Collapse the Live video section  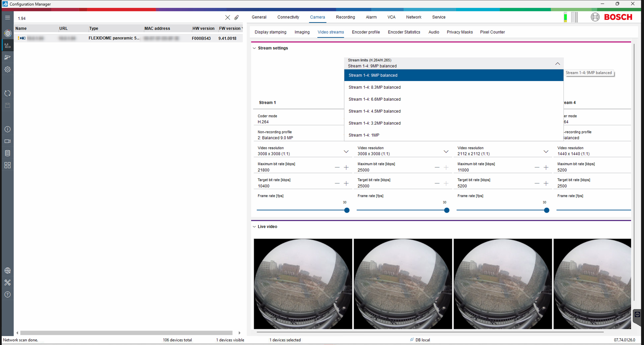click(254, 227)
